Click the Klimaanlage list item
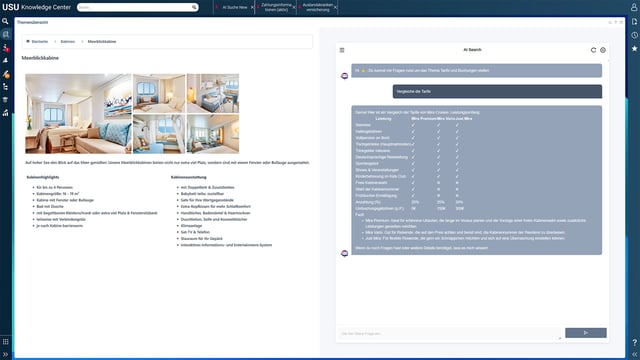 (191, 226)
